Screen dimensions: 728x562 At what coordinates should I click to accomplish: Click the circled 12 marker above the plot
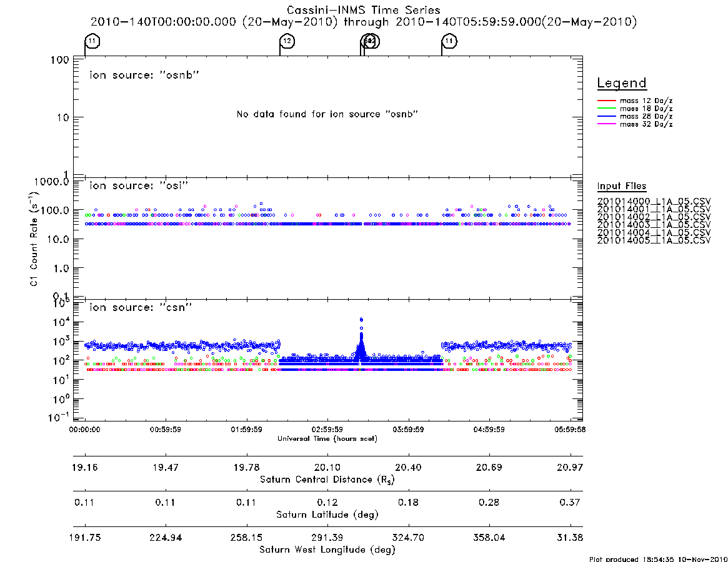point(287,41)
